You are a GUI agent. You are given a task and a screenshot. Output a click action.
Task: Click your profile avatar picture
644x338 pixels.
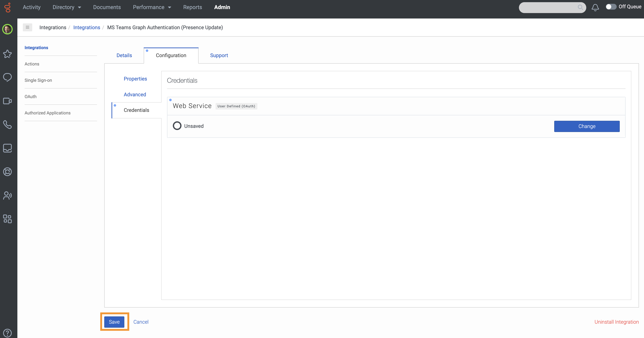click(x=7, y=29)
